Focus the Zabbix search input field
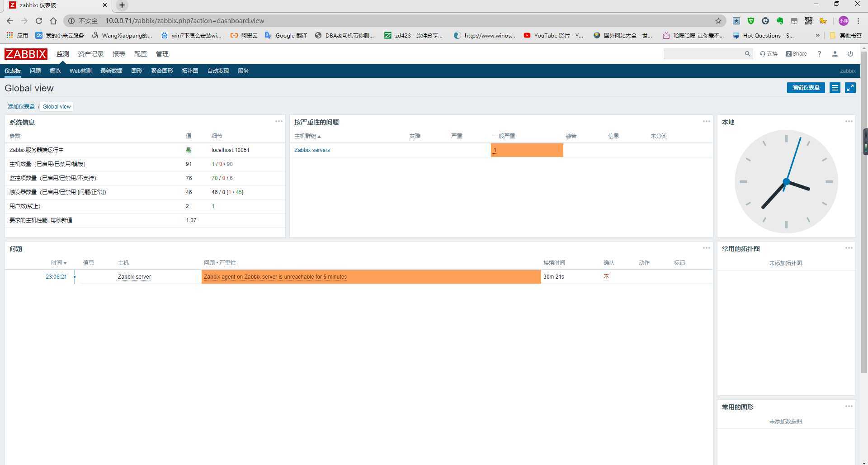868x465 pixels. point(703,54)
